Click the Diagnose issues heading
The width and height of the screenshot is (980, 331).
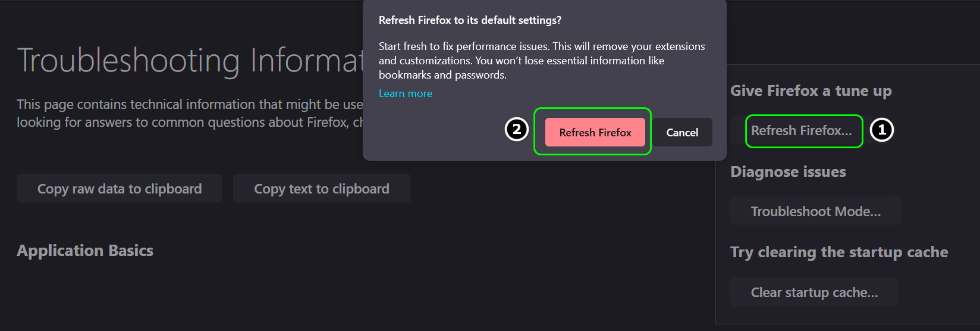click(x=788, y=172)
